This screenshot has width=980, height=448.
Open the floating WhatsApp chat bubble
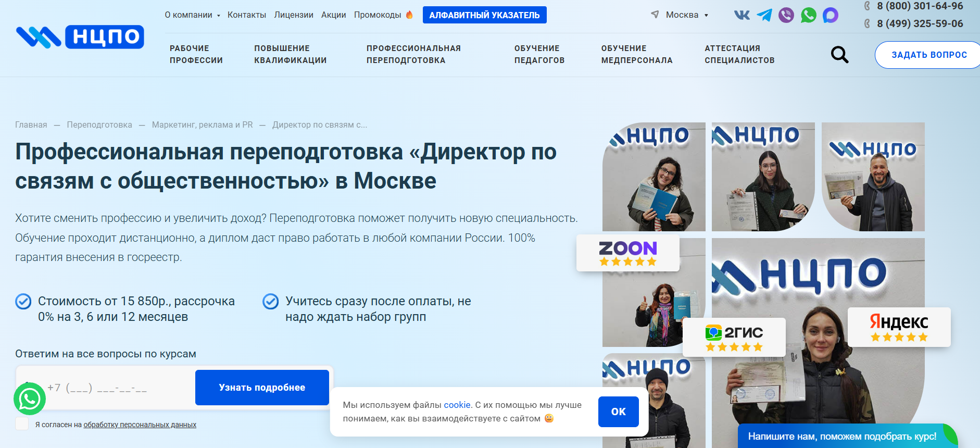click(30, 399)
